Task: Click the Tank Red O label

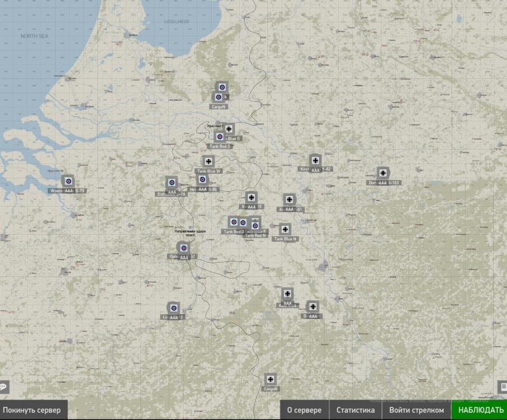Action: [220, 147]
